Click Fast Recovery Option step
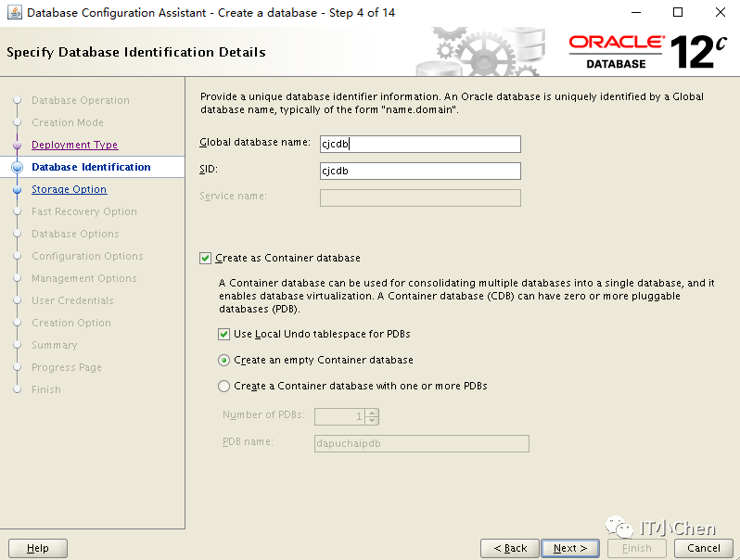Viewport: 740px width, 560px height. (x=84, y=211)
